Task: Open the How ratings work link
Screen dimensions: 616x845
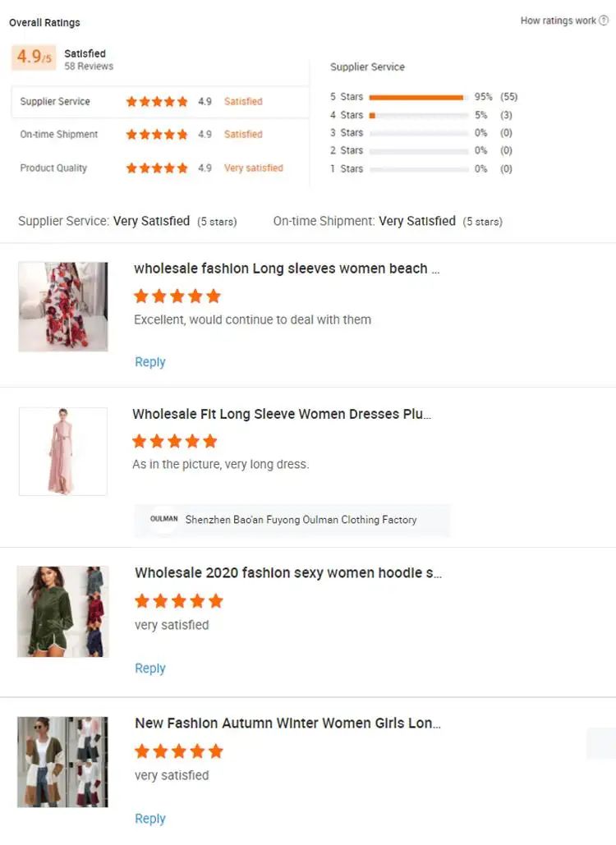Action: [558, 21]
